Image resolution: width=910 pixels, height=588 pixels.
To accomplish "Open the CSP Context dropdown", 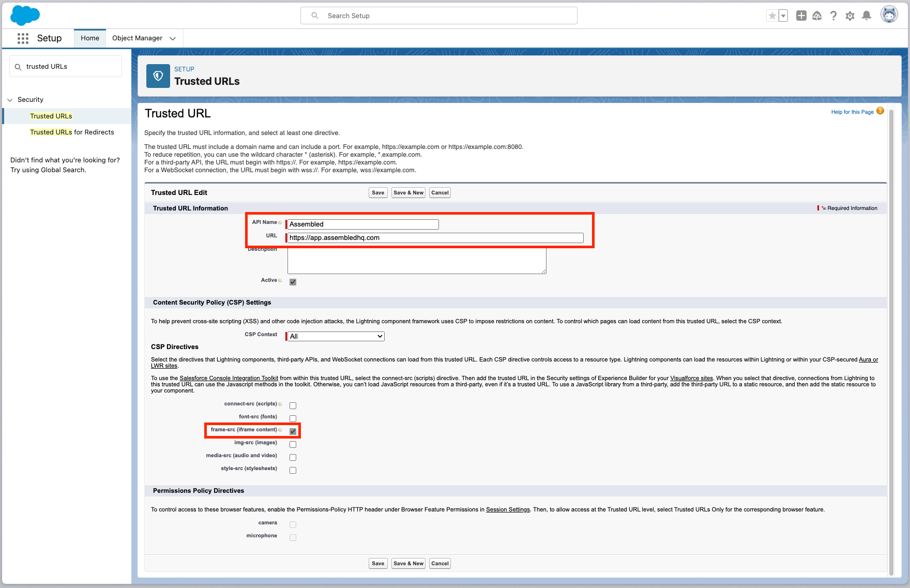I will point(336,336).
